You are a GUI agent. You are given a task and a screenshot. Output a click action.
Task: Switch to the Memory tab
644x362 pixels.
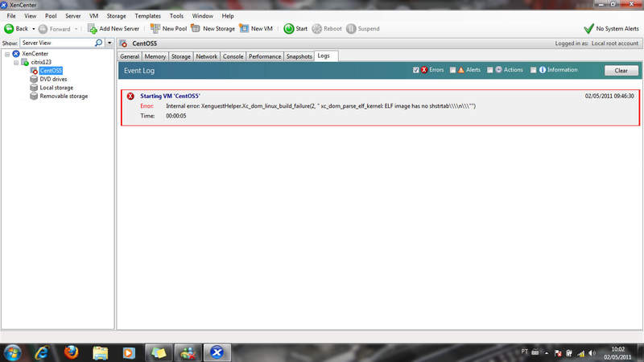[x=155, y=56]
